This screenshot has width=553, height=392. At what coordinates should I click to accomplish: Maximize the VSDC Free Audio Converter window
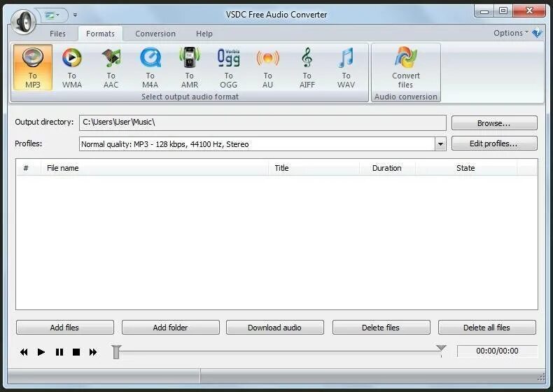(x=503, y=11)
